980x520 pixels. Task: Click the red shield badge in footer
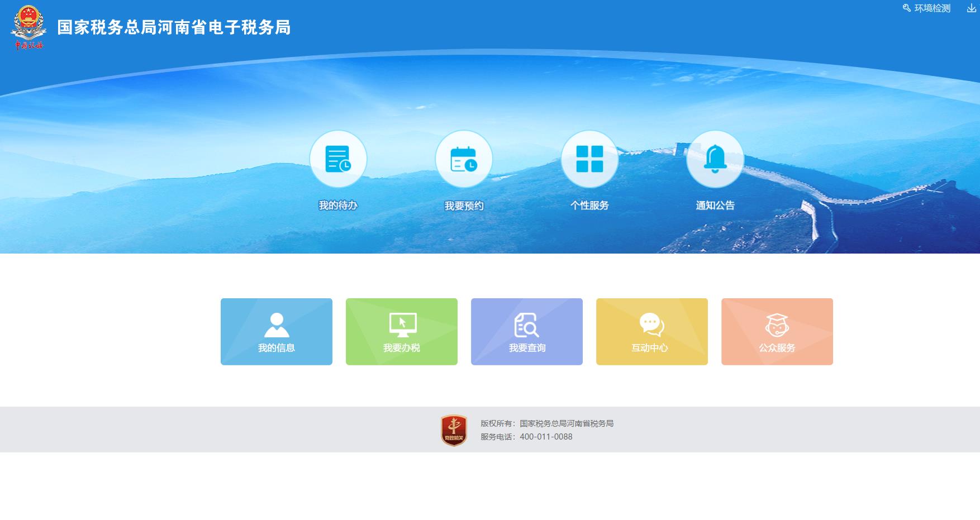click(x=454, y=430)
